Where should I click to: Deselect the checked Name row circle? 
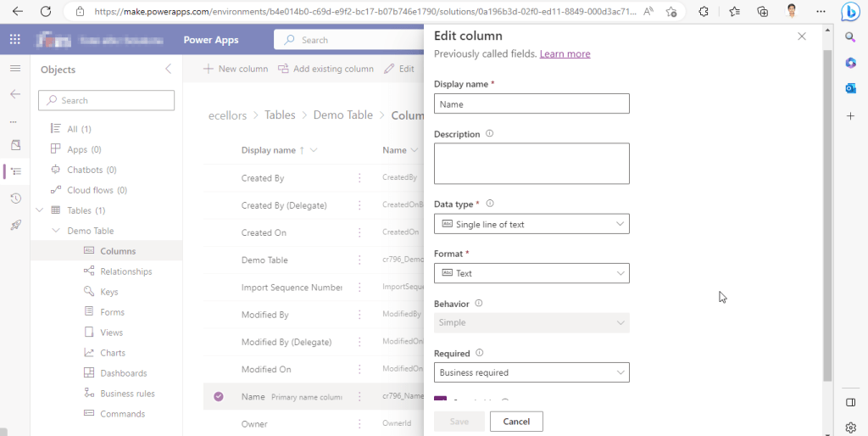click(x=219, y=396)
